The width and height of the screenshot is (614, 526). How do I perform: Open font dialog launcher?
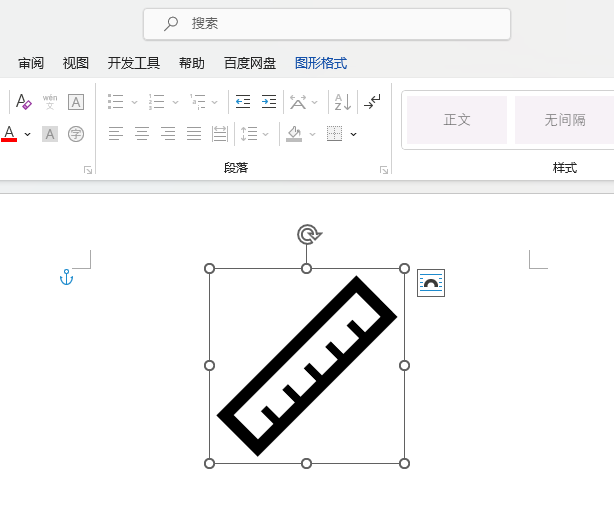coord(88,170)
